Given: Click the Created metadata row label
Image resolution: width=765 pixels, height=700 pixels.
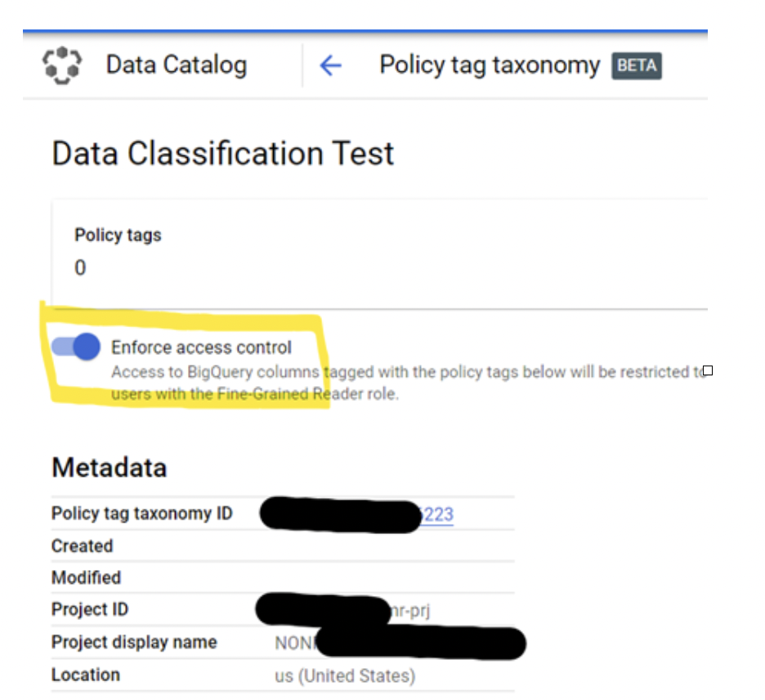Looking at the screenshot, I should click(82, 546).
